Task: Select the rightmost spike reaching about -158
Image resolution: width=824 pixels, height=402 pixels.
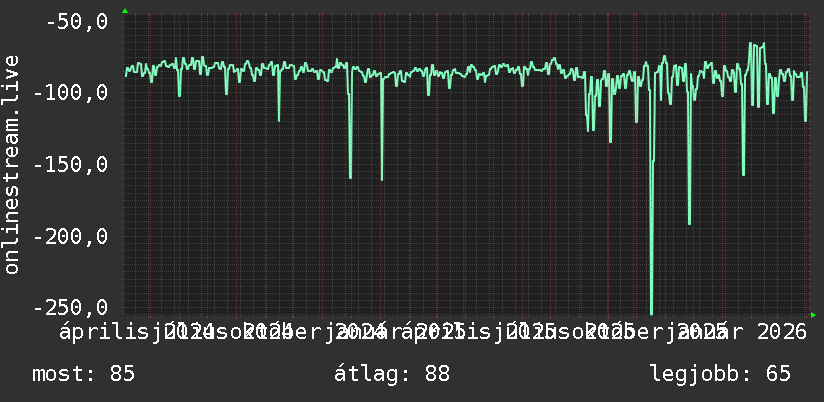Action: pyautogui.click(x=743, y=172)
